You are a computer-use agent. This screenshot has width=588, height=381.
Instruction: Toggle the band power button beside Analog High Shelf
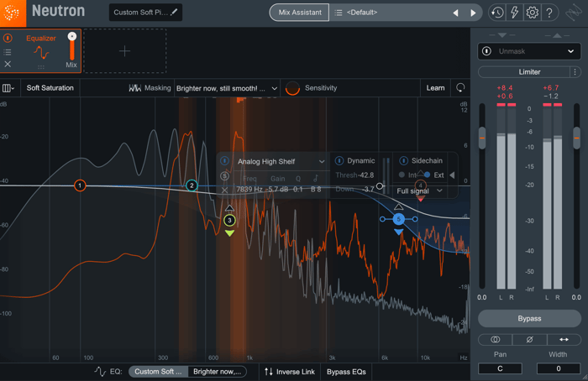(224, 161)
